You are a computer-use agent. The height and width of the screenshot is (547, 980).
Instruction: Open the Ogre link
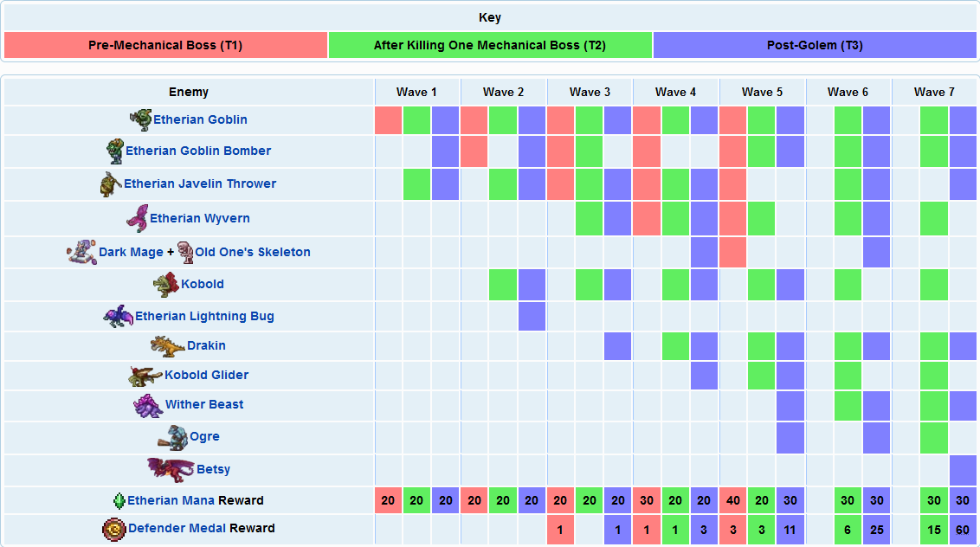click(204, 436)
